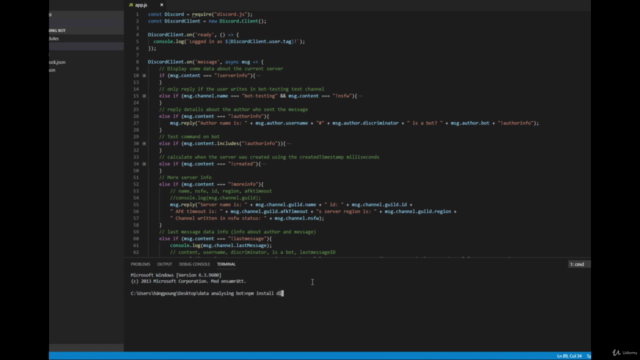Switch to the PROBLEMS panel tab
Image resolution: width=640 pixels, height=360 pixels.
point(140,264)
